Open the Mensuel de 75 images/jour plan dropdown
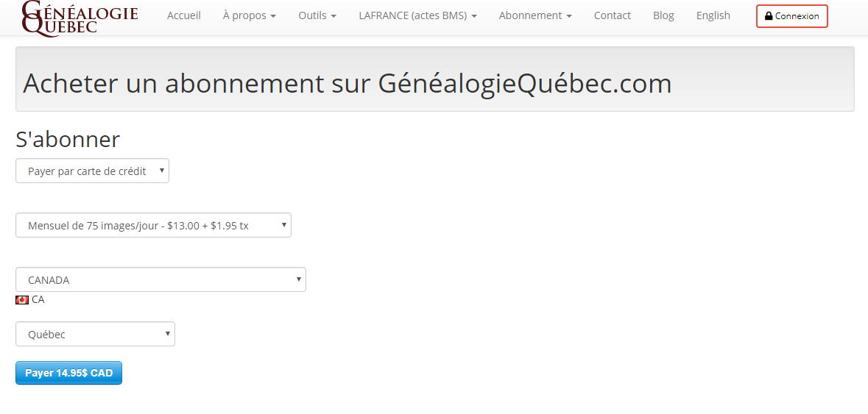 click(153, 225)
